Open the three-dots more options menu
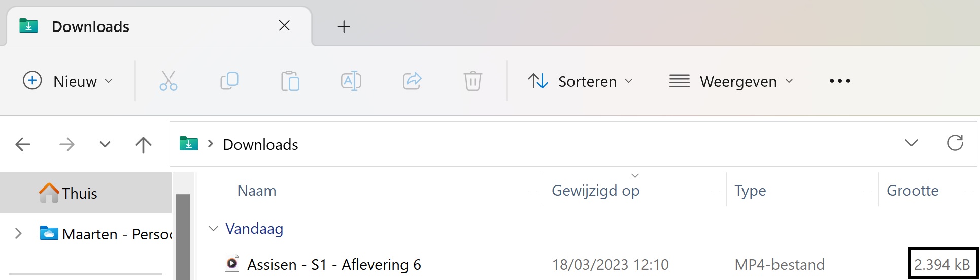The height and width of the screenshot is (280, 980). (839, 81)
